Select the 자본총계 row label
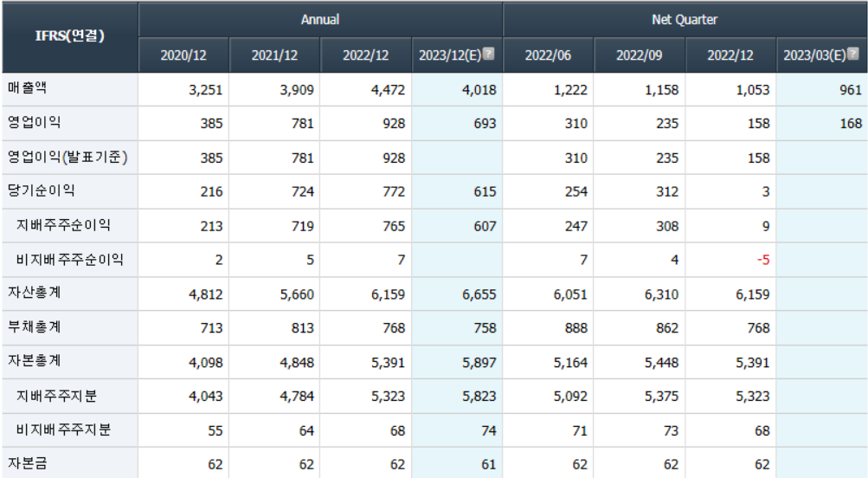Viewport: 868px width, 478px height. tap(34, 360)
